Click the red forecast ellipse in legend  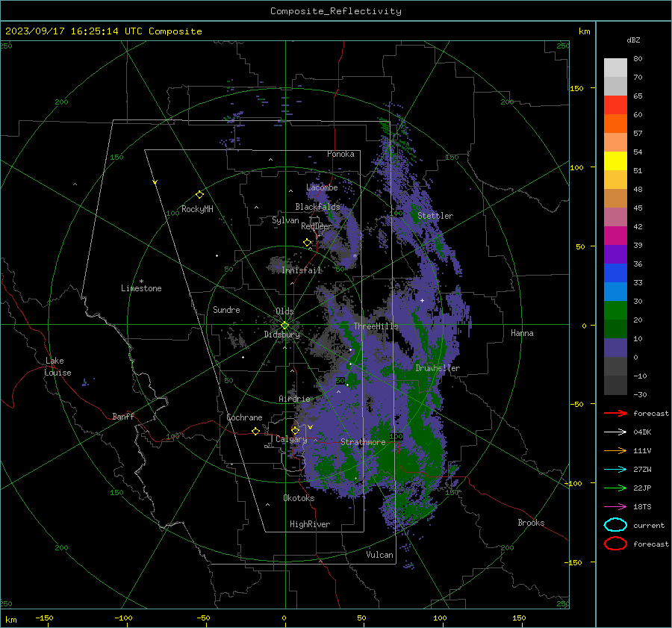[615, 544]
